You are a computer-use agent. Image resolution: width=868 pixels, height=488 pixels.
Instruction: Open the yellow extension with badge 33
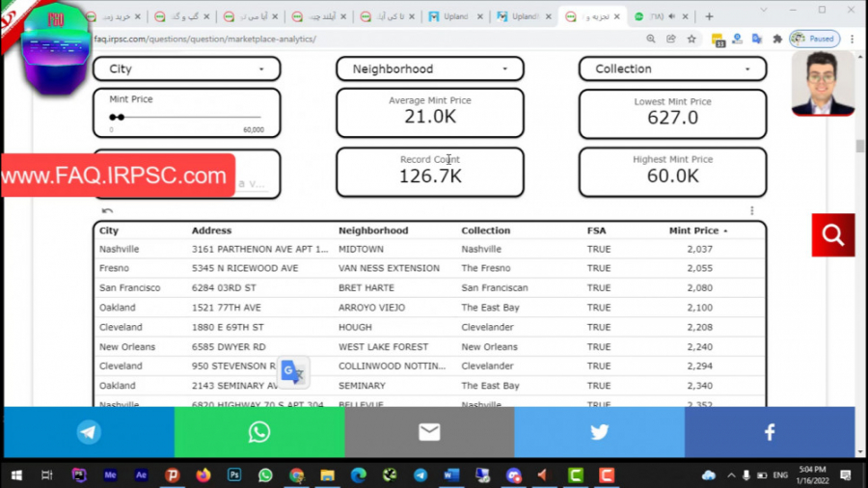coord(718,40)
